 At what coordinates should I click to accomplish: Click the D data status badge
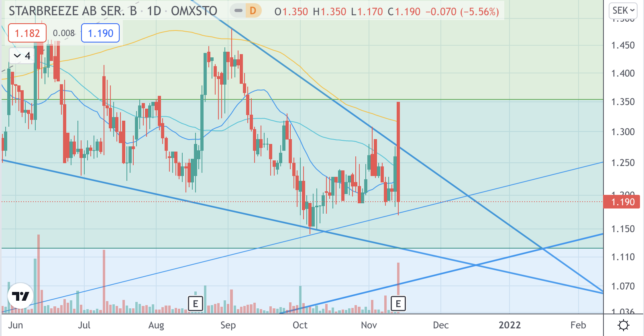[x=253, y=11]
